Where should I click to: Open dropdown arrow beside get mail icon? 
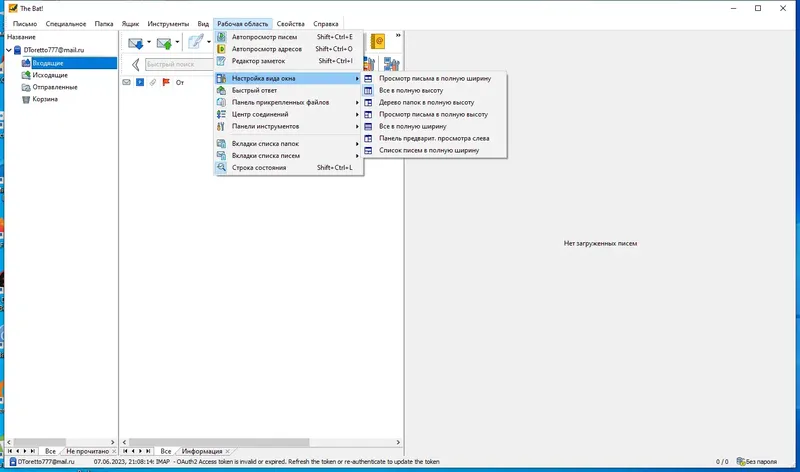pos(149,42)
